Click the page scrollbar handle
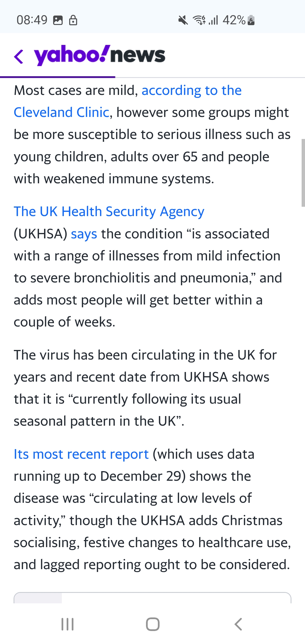305x644 pixels. point(303,173)
